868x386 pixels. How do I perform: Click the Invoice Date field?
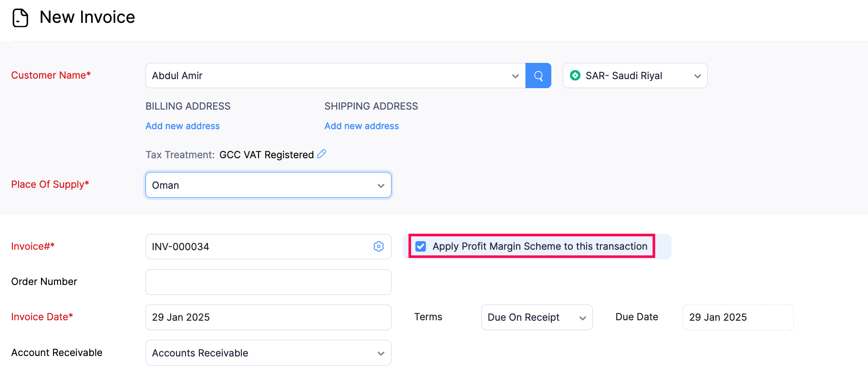(268, 317)
